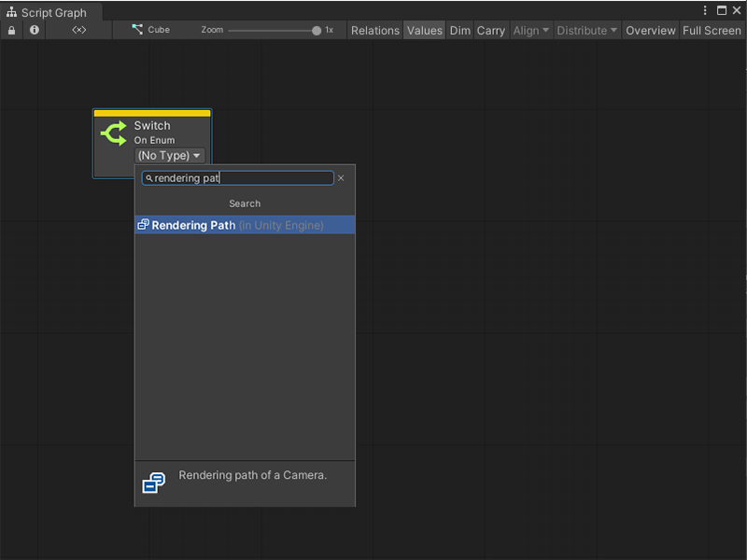Switch to the Script Graph tab
Image resolution: width=747 pixels, height=560 pixels.
coord(51,12)
